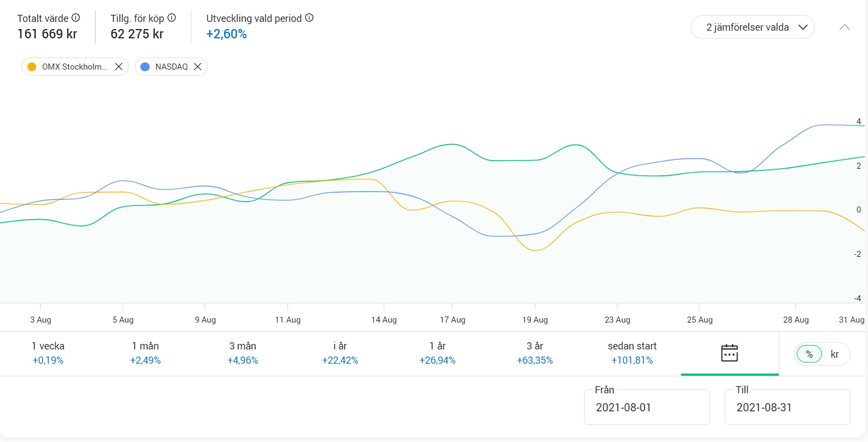The height and width of the screenshot is (442, 868).
Task: Open the custom date calendar tab
Action: [x=729, y=353]
